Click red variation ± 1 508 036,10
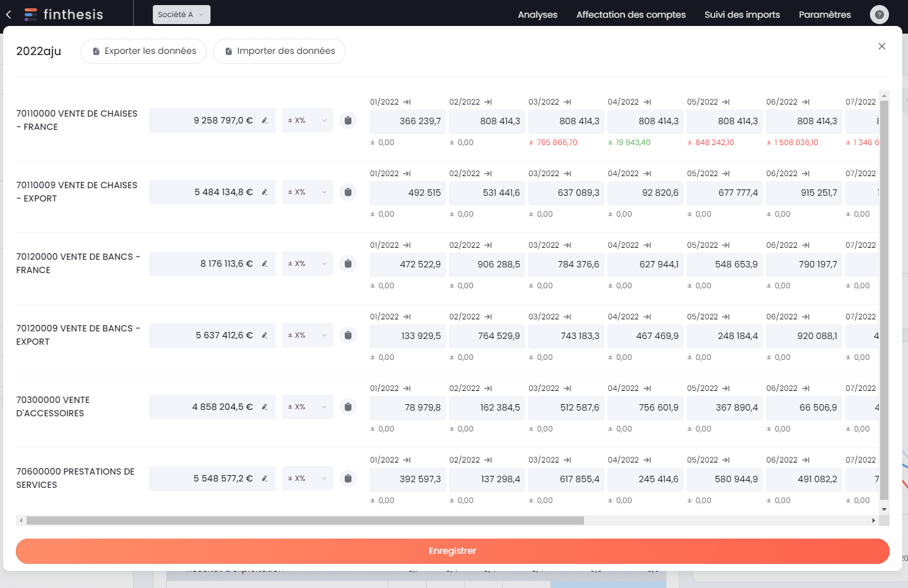 [x=792, y=143]
